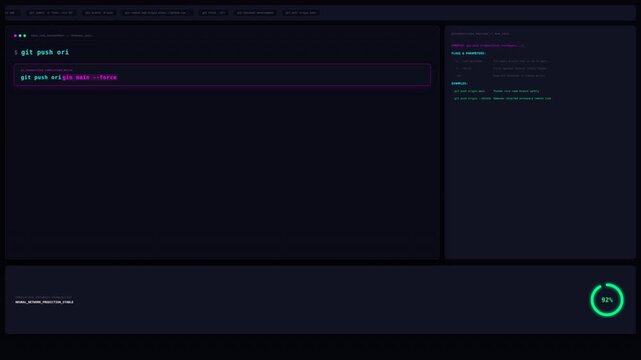Select the 'git pull origin main' history chip

(301, 13)
